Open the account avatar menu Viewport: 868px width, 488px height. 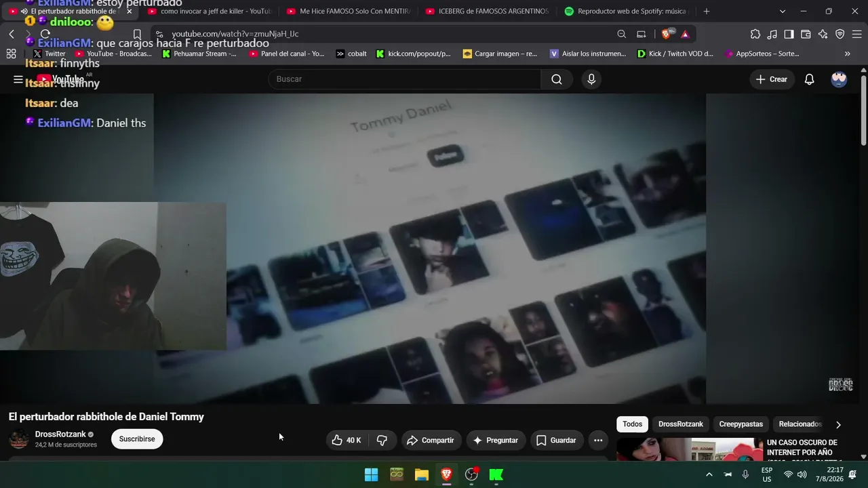click(x=839, y=79)
